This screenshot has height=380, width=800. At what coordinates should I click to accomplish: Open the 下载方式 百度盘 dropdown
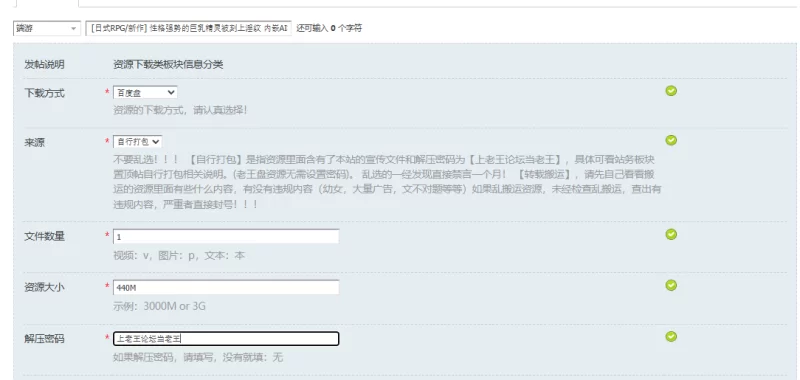point(145,92)
